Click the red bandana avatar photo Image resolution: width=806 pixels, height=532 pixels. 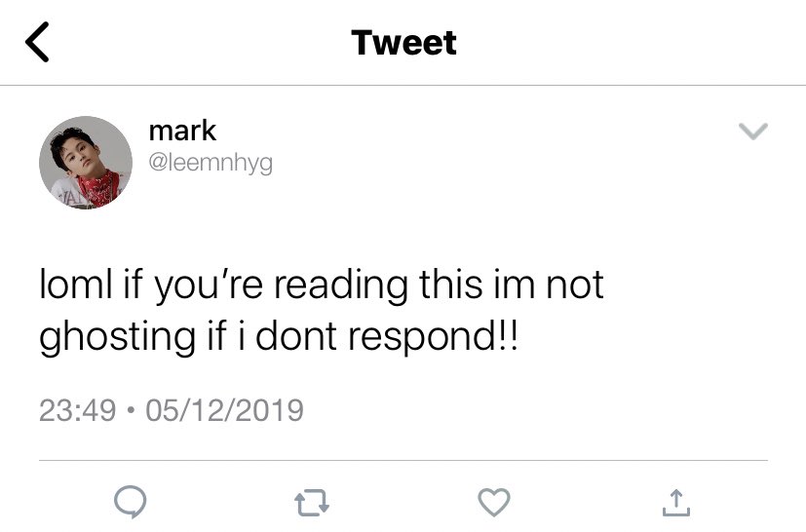tap(86, 163)
